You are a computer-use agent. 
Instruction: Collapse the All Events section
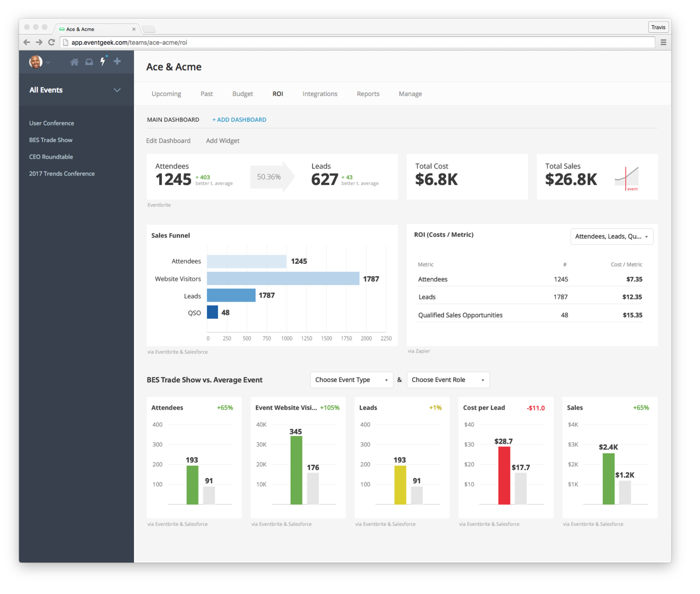coord(117,90)
